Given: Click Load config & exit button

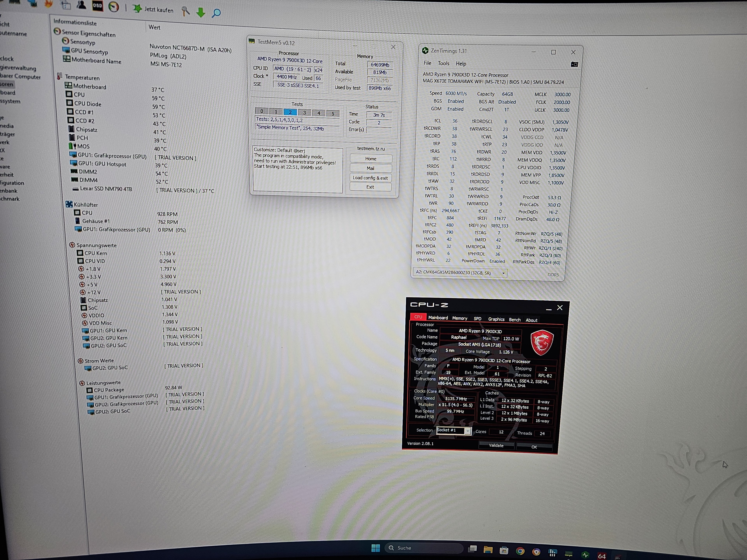Looking at the screenshot, I should click(x=370, y=178).
